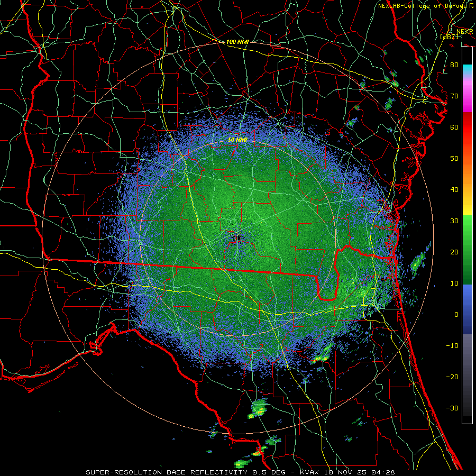The width and height of the screenshot is (476, 476).
Task: Click the '30' value on the dBZ scale
Action: tap(454, 221)
